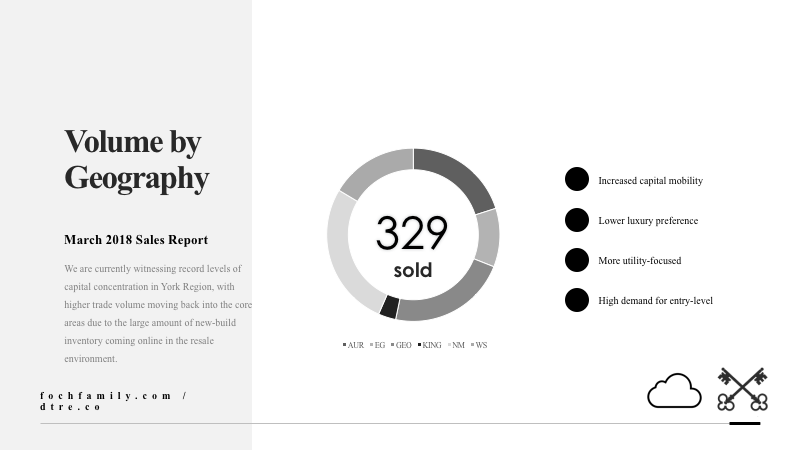The height and width of the screenshot is (450, 800).
Task: Click the bullet beside Lower luxury preference
Action: point(577,220)
